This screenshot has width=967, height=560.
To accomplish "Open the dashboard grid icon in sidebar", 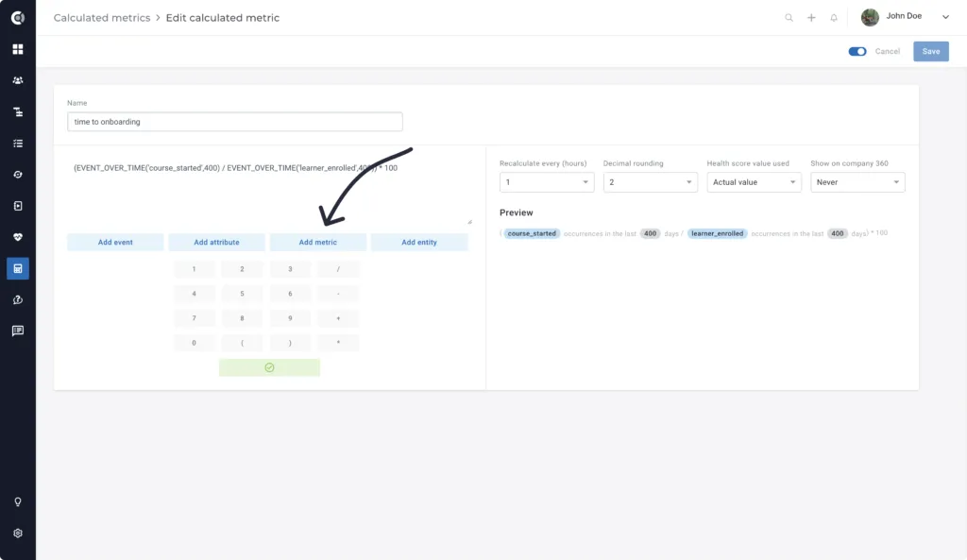I will click(x=18, y=49).
